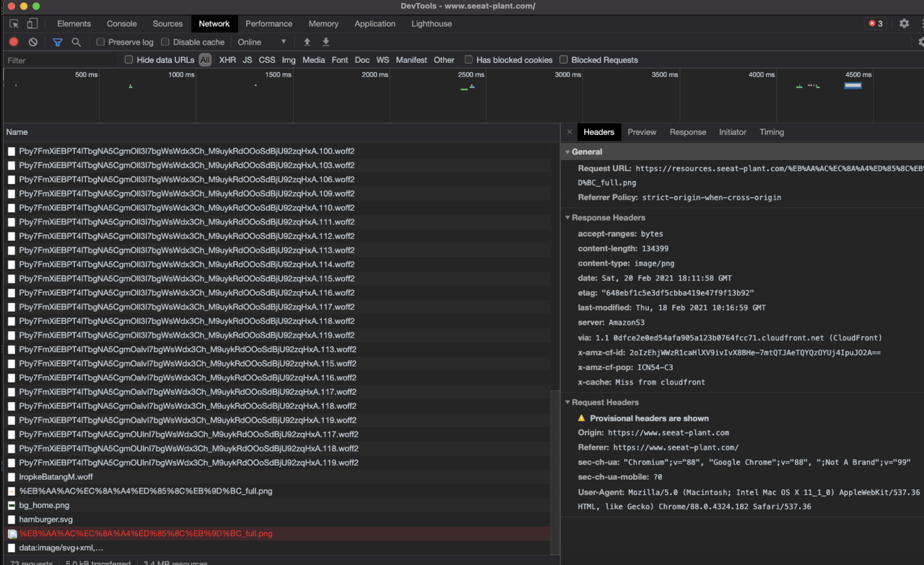Select the bg_home.png image row
The height and width of the screenshot is (565, 924).
click(x=276, y=505)
